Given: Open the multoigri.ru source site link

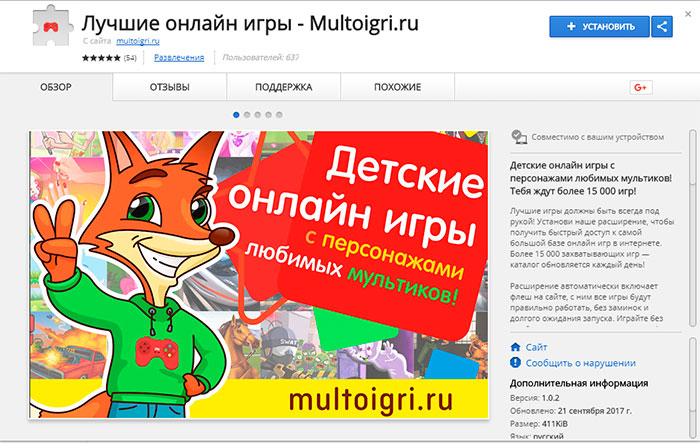Looking at the screenshot, I should click(138, 41).
